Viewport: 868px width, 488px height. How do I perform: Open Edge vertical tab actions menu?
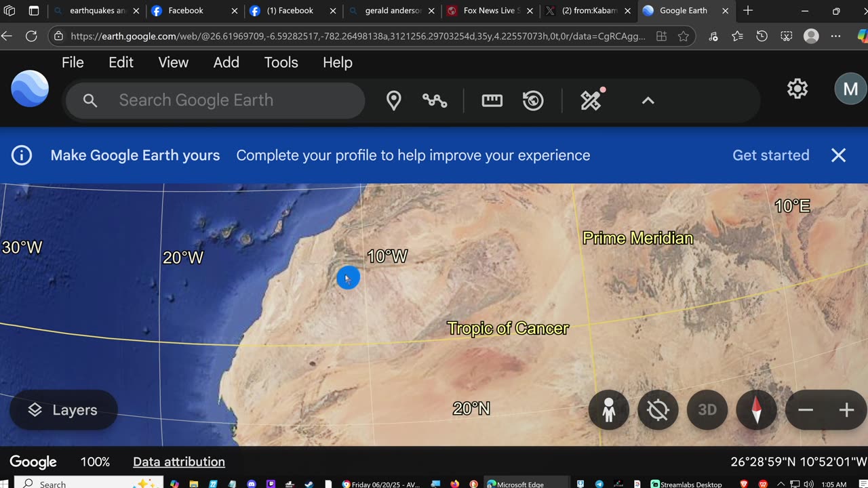[34, 11]
